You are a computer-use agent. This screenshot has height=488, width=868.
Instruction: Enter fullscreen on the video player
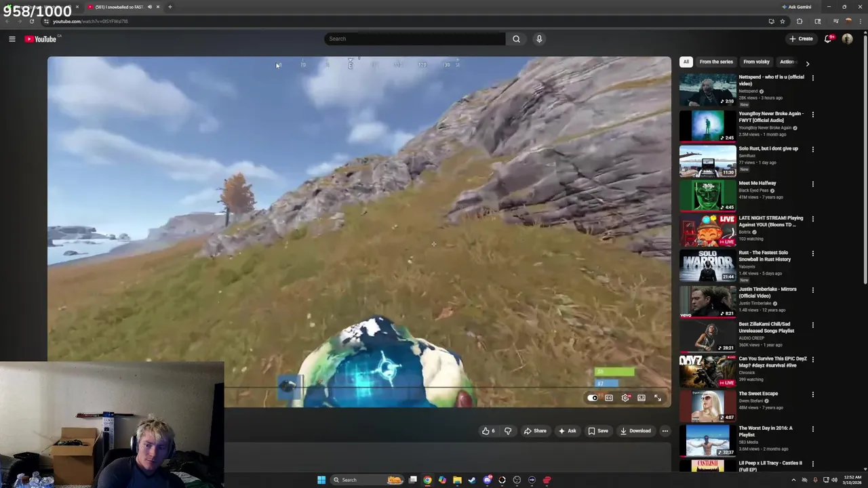tap(658, 398)
